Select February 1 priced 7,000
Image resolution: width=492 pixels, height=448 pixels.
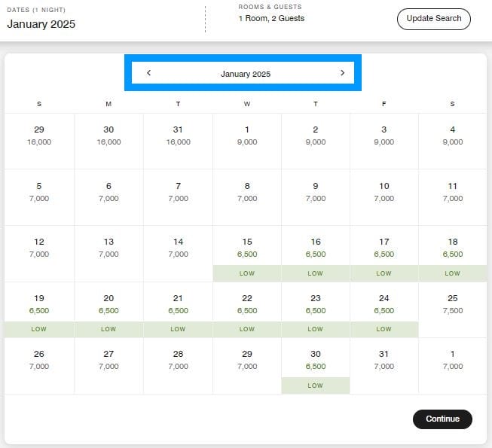point(453,366)
